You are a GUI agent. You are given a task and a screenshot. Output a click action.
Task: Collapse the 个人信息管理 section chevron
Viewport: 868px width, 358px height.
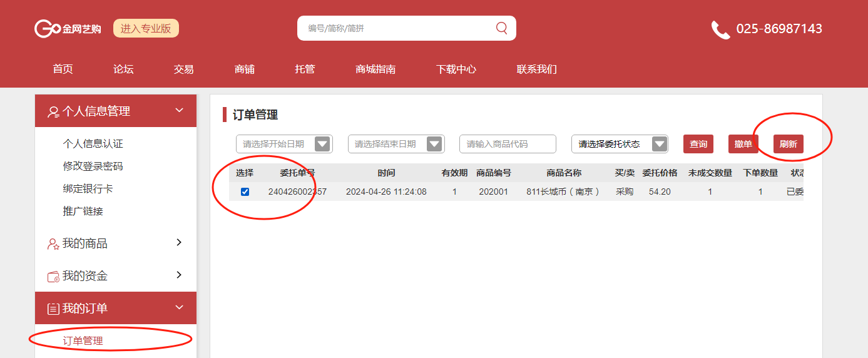179,111
